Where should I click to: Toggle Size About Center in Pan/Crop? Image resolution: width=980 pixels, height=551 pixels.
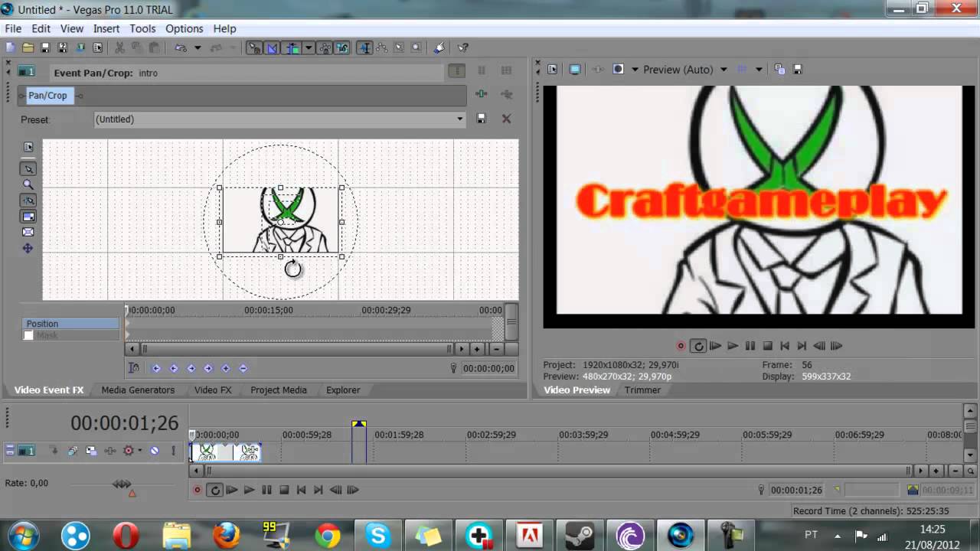pos(28,232)
